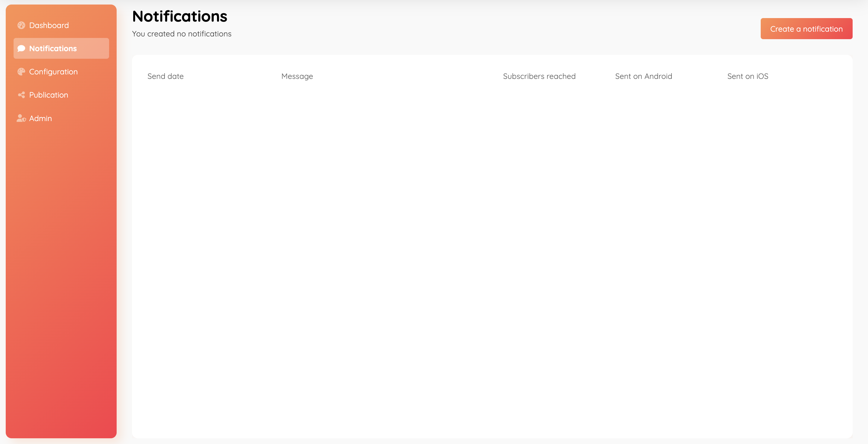Click the Subscribers reached column header
The image size is (868, 444).
[539, 76]
